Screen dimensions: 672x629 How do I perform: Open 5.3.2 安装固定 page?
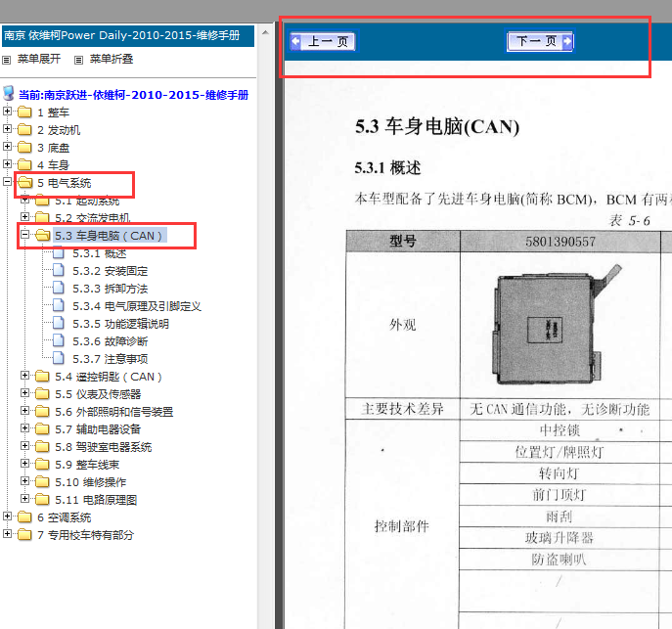pos(111,271)
